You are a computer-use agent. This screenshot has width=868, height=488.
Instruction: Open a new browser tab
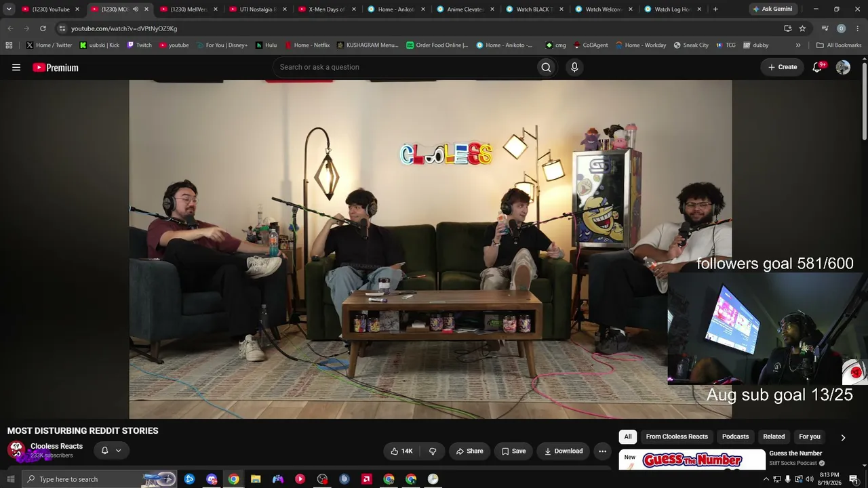click(x=715, y=9)
